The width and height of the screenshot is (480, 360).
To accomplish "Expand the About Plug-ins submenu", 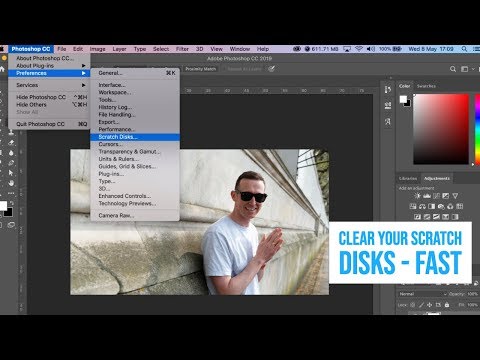I will (49, 66).
